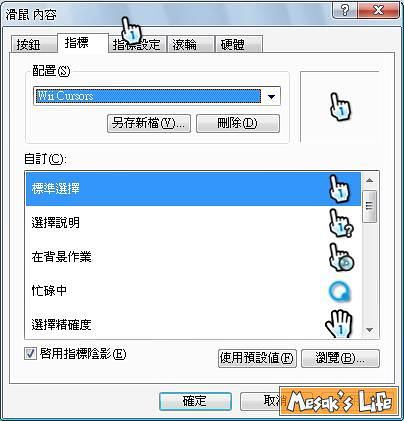Click the 忙碌中 blue ring cursor icon

tap(340, 292)
